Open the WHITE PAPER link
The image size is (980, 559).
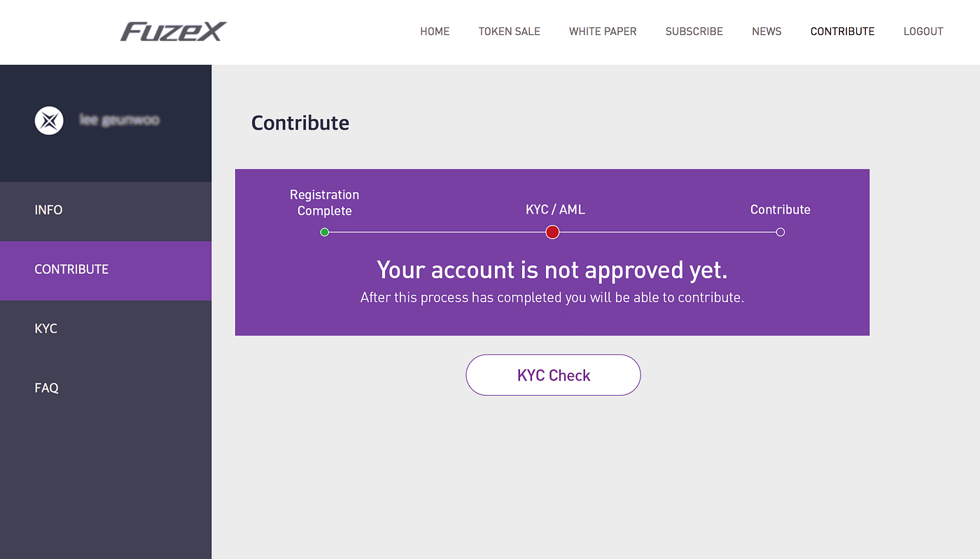tap(603, 32)
